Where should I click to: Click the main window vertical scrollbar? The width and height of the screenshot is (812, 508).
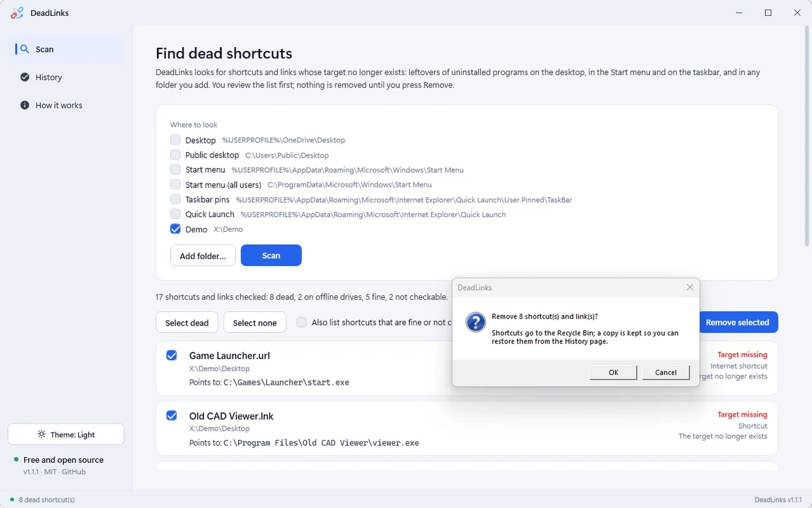(807, 137)
